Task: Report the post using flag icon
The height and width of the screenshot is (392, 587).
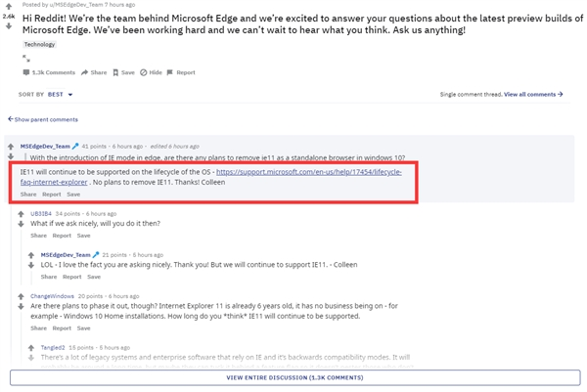Action: pyautogui.click(x=171, y=72)
